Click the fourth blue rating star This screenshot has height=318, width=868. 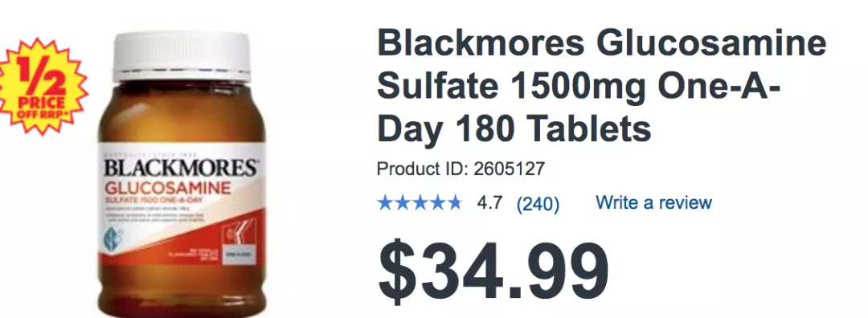pos(436,203)
